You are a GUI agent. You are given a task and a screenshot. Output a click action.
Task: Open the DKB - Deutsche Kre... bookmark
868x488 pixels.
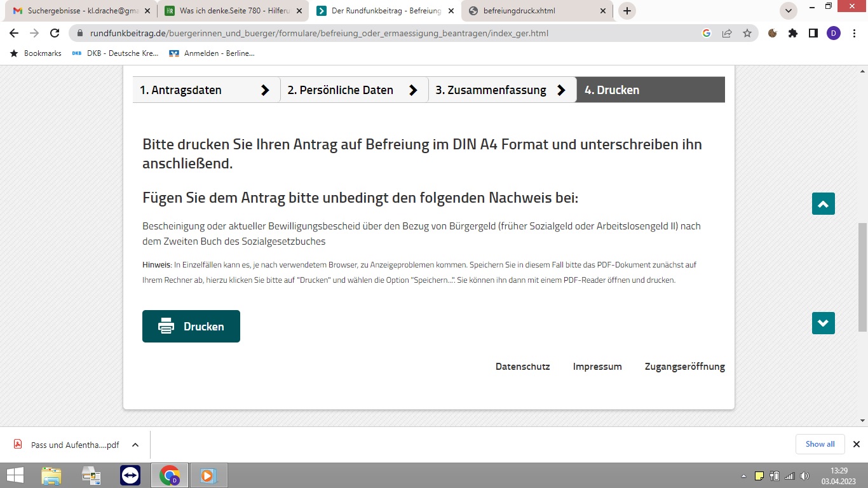click(115, 53)
